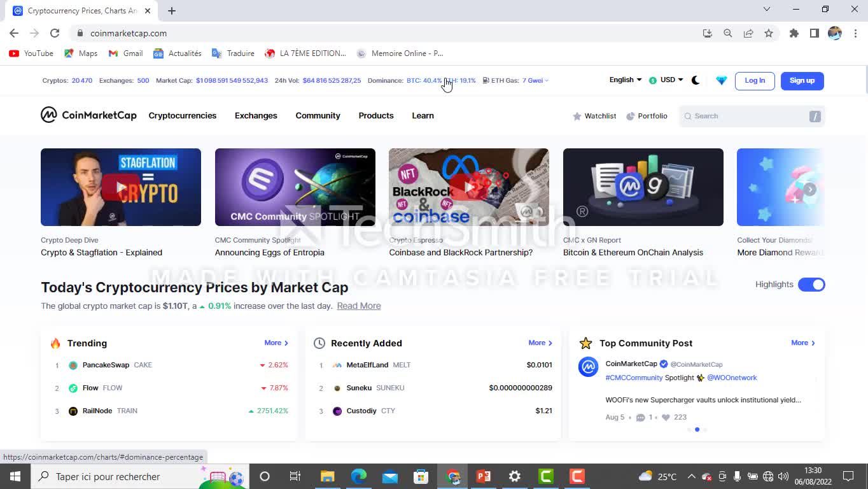This screenshot has width=868, height=489.
Task: Open Chrome tab search dropdown arrow
Action: (x=767, y=10)
